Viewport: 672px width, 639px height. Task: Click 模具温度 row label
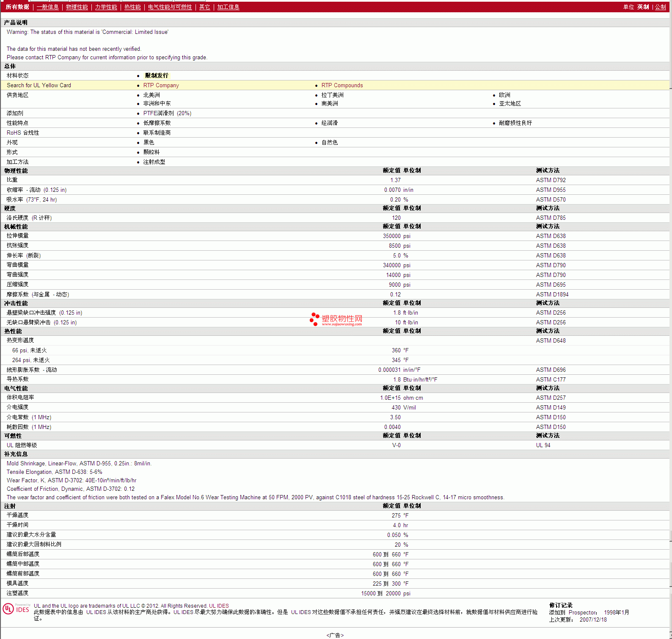17,584
